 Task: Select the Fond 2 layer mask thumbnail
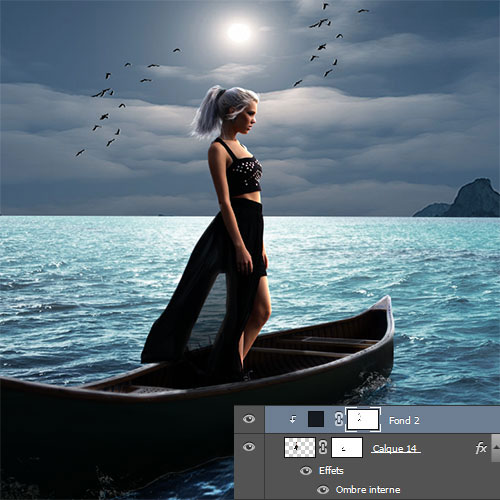[363, 419]
